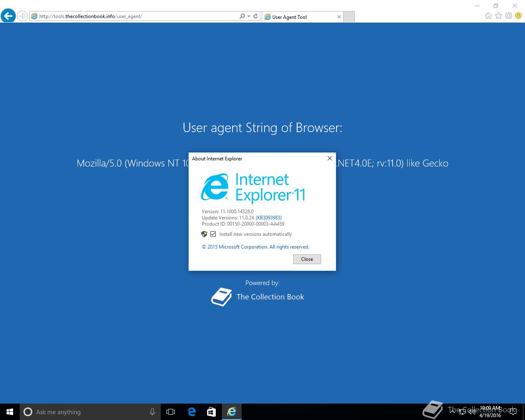Click the Home icon in IE toolbar
This screenshot has width=525, height=420.
[488, 16]
